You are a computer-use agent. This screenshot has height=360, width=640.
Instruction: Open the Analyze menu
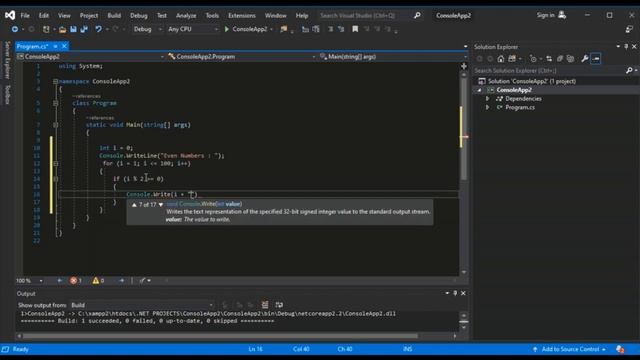coord(186,16)
